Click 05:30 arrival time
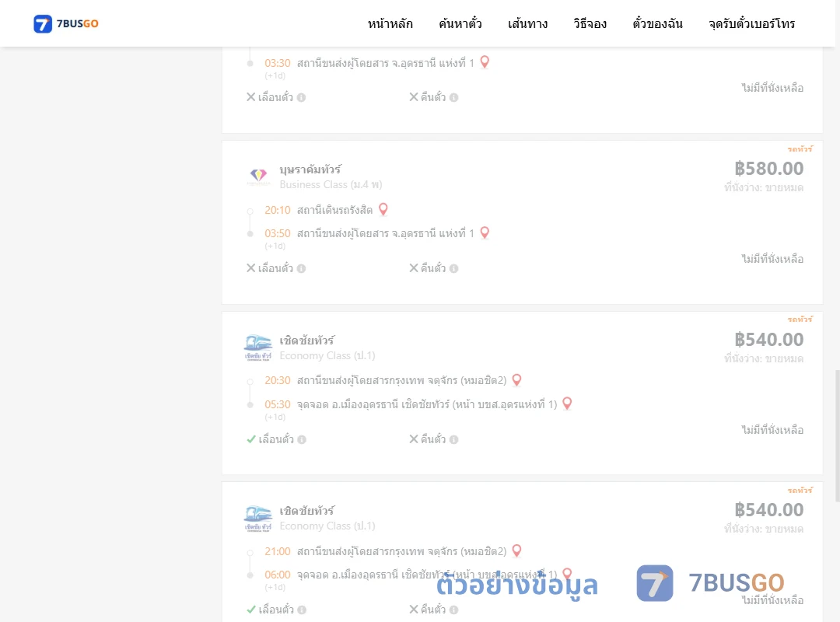840x622 pixels. click(x=278, y=404)
